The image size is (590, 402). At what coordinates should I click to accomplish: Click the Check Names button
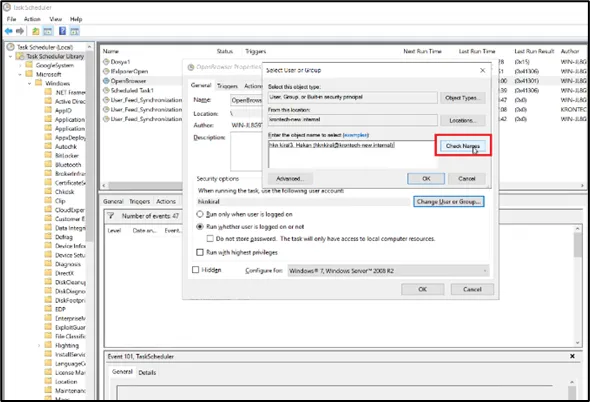(462, 146)
